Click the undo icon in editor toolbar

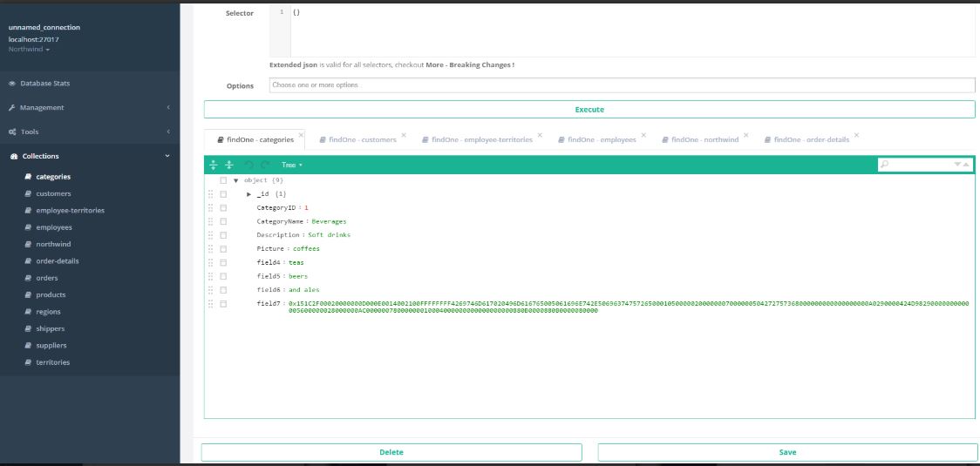[x=248, y=165]
